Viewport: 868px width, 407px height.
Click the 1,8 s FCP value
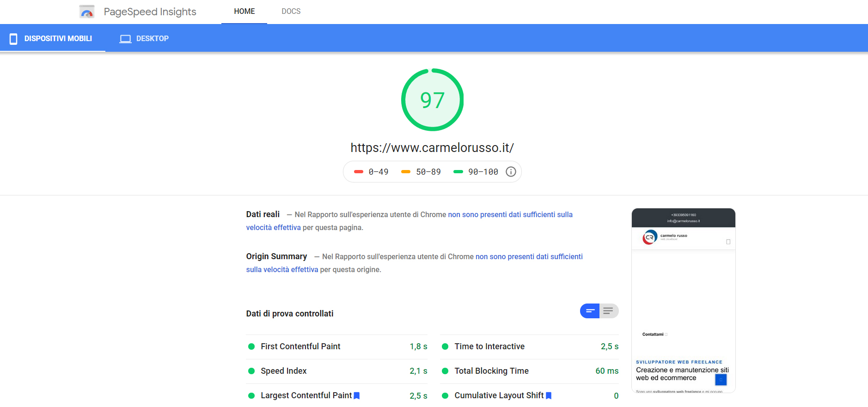pos(418,346)
